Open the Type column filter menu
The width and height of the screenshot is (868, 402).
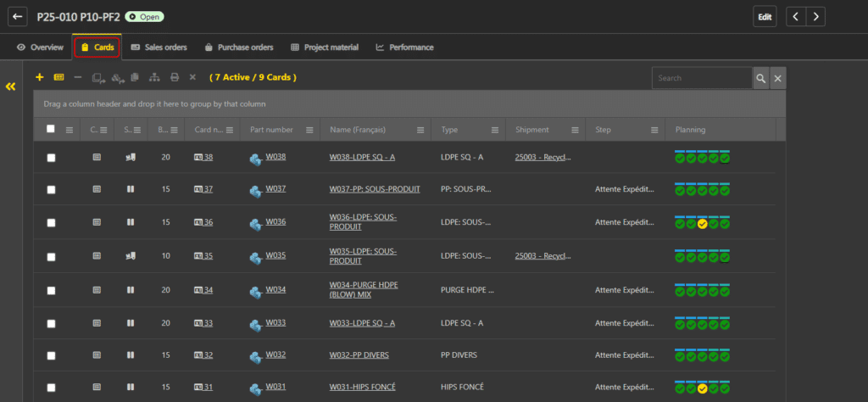coord(496,130)
